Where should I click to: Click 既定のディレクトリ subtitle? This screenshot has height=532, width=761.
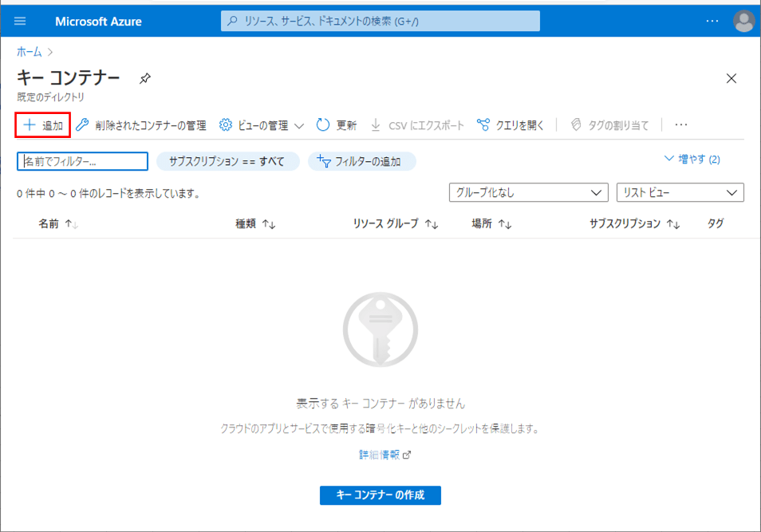50,97
